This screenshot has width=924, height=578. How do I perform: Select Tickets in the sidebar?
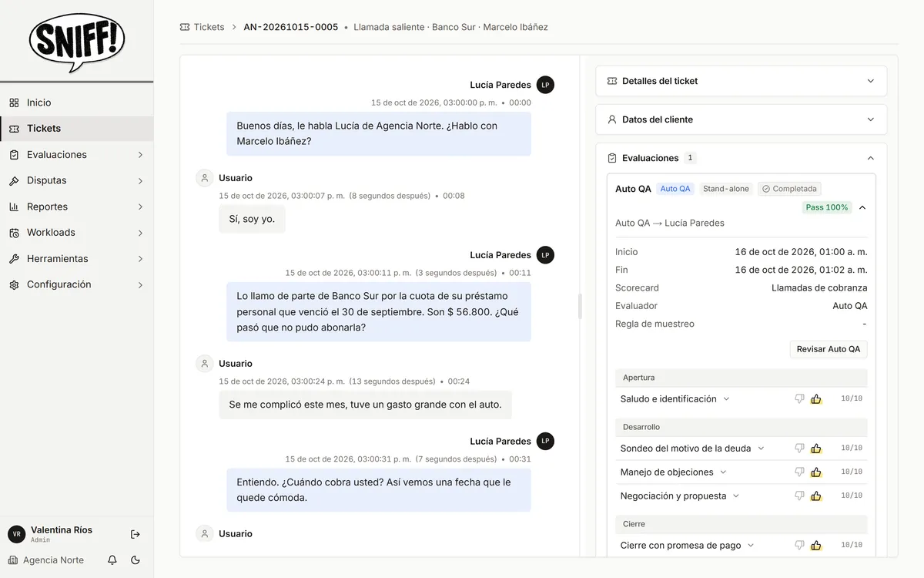[x=76, y=129]
